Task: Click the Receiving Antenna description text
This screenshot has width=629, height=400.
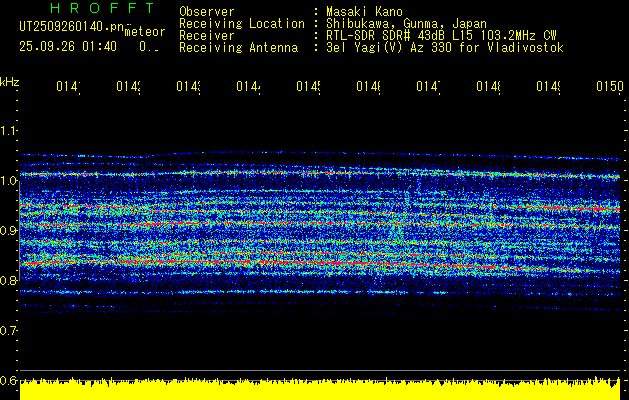Action: point(445,48)
